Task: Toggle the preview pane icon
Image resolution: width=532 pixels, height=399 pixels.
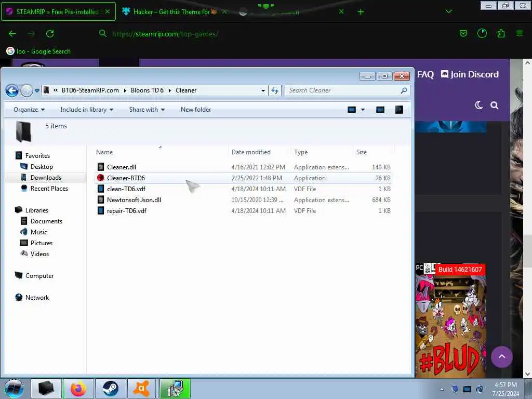Action: pyautogui.click(x=380, y=110)
